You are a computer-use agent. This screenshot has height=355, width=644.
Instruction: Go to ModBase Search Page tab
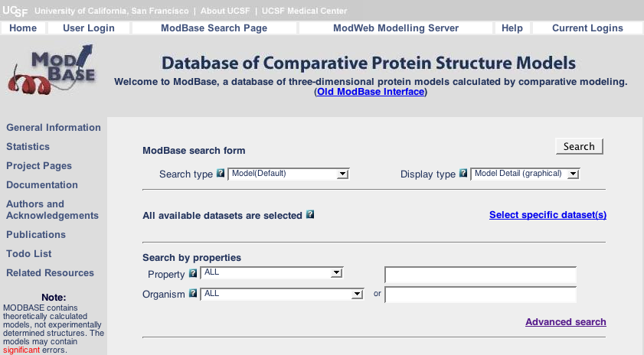coord(214,28)
